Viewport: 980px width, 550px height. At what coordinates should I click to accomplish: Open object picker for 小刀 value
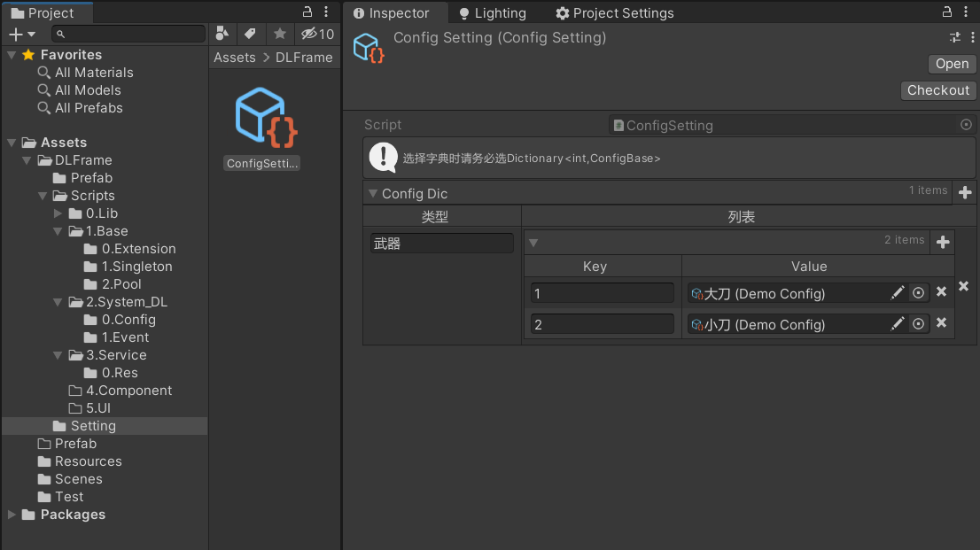click(919, 324)
